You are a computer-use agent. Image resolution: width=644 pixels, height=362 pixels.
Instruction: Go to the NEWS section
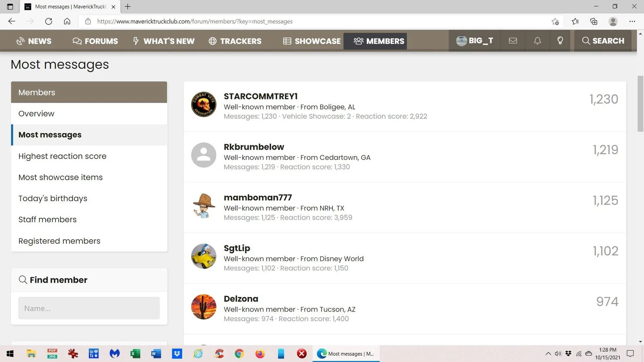(34, 41)
